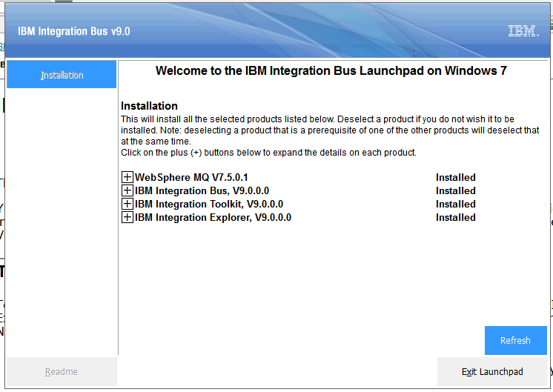The height and width of the screenshot is (392, 553).
Task: Click Installed status for WebSphere MQ
Action: pyautogui.click(x=456, y=177)
